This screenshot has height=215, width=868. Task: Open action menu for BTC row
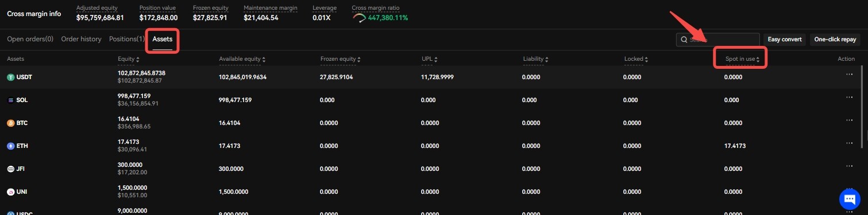[850, 120]
